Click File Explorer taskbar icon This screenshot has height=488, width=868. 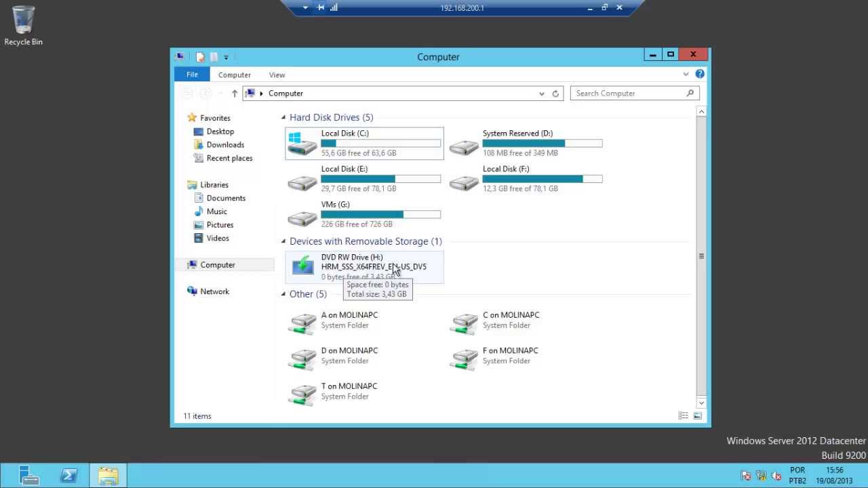point(108,476)
